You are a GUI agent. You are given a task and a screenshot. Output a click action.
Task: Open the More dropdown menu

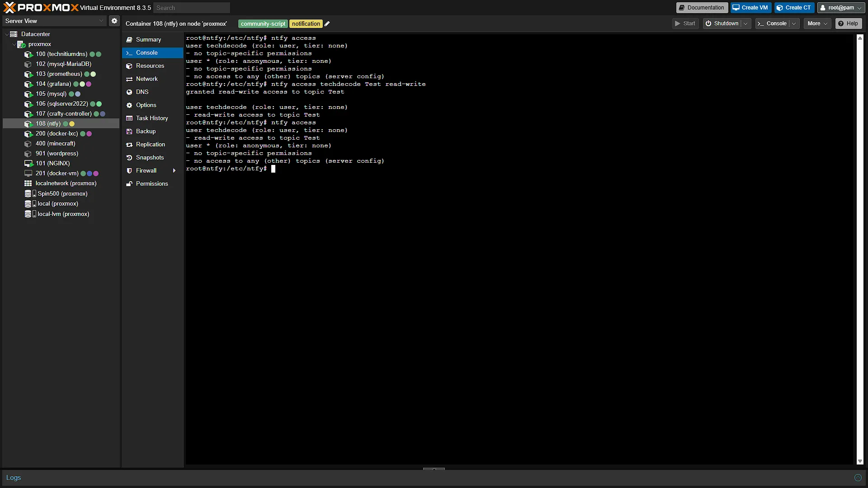pyautogui.click(x=817, y=23)
